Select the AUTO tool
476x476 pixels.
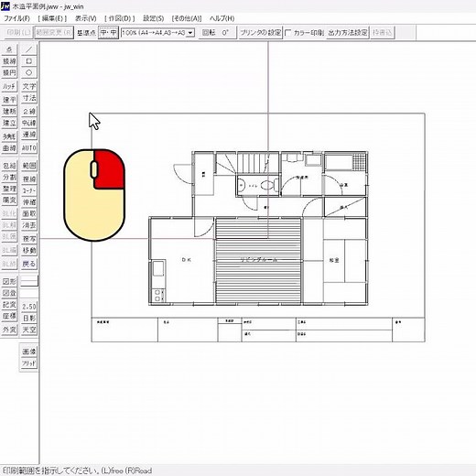pos(29,148)
